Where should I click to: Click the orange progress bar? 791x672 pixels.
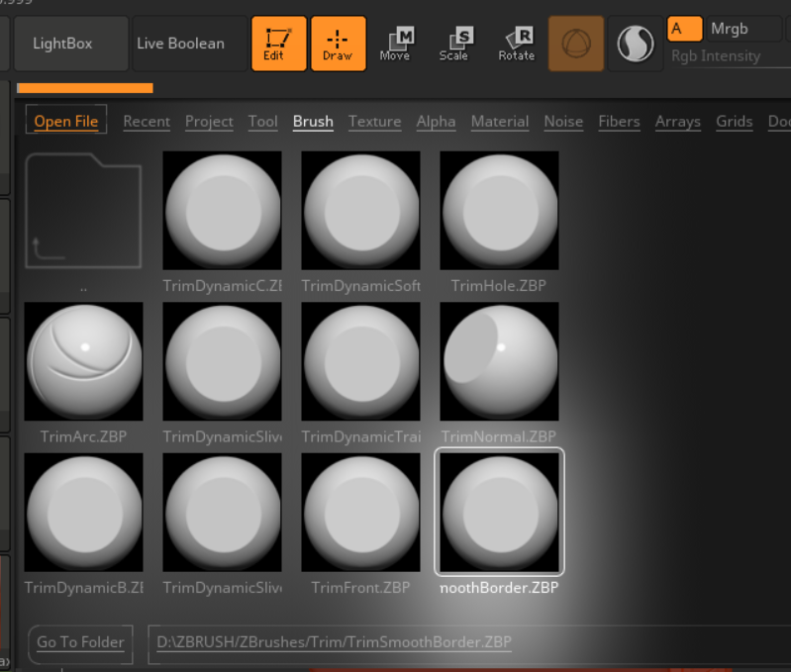(x=85, y=88)
